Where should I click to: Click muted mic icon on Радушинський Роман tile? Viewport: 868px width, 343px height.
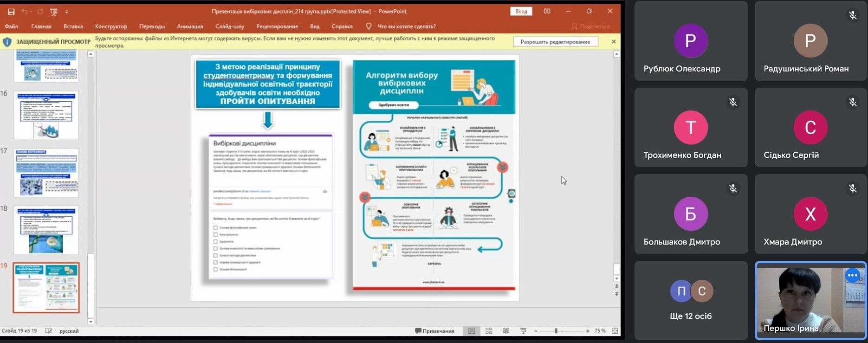point(853,15)
